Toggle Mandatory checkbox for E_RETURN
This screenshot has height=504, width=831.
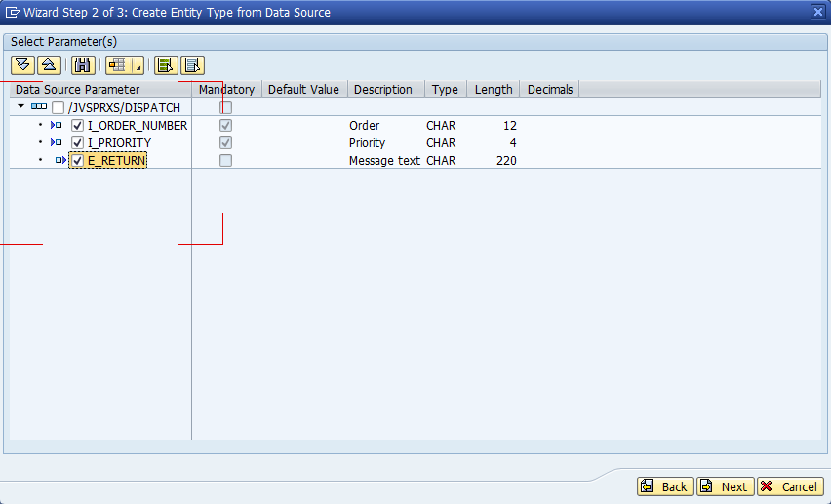coord(225,160)
